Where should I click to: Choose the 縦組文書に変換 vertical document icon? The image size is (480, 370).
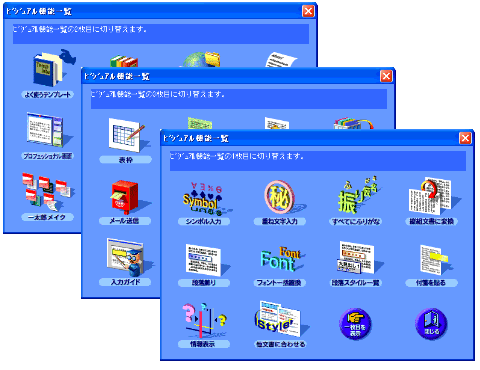coord(432,197)
